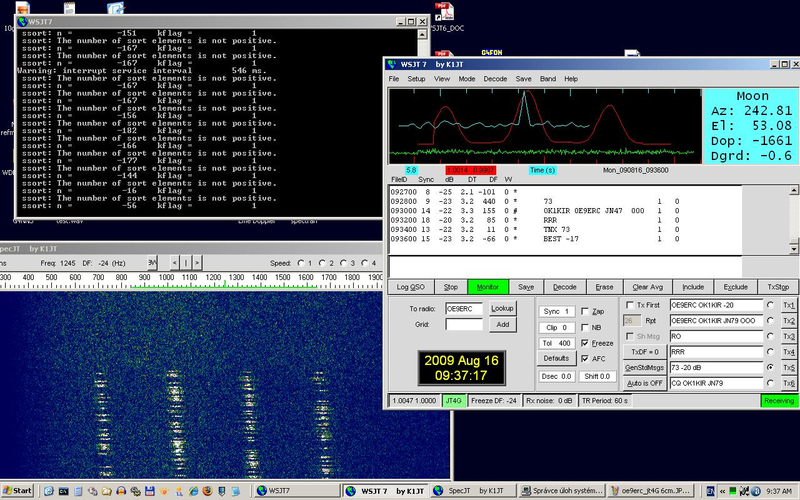
Task: Toggle the Zap checkbox
Action: click(585, 311)
